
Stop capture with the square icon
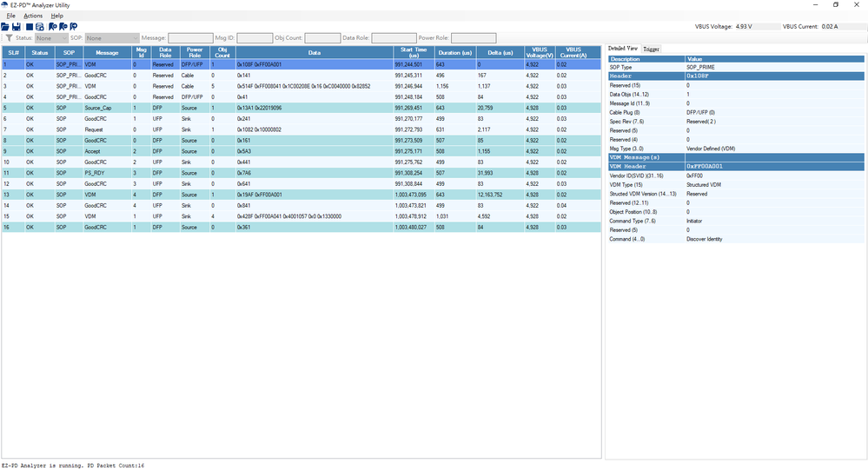tap(30, 27)
